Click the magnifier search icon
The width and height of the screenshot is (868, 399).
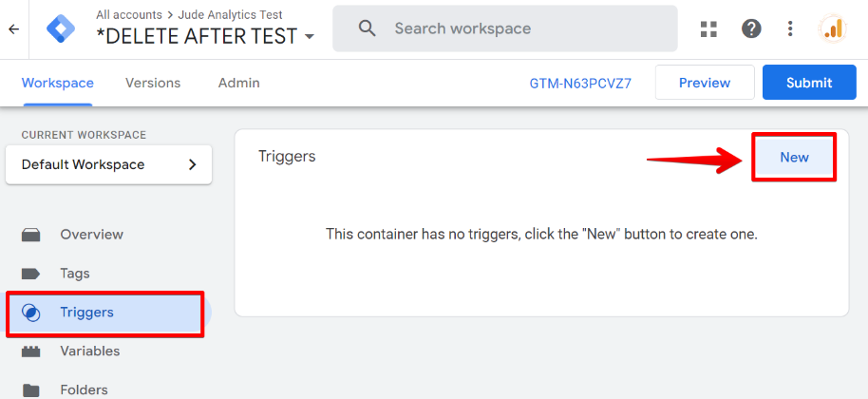(368, 28)
